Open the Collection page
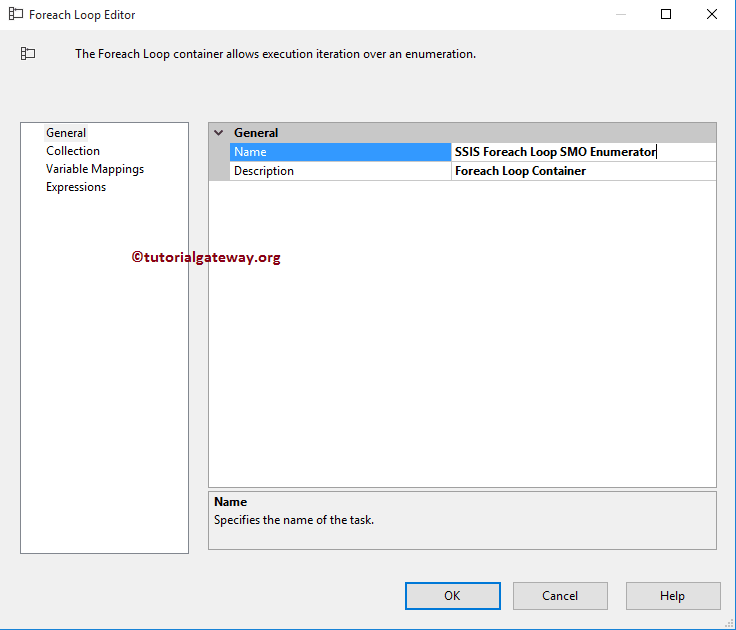The image size is (736, 630). click(73, 151)
